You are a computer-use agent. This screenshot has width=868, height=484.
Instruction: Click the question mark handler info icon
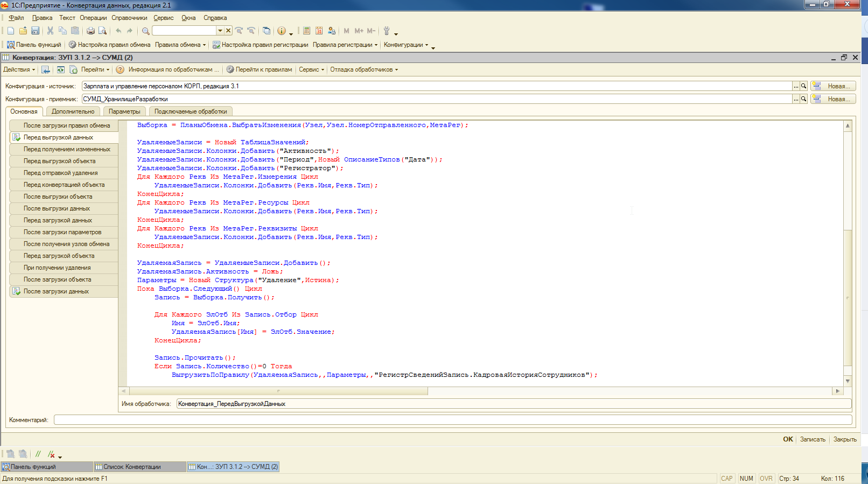click(120, 69)
